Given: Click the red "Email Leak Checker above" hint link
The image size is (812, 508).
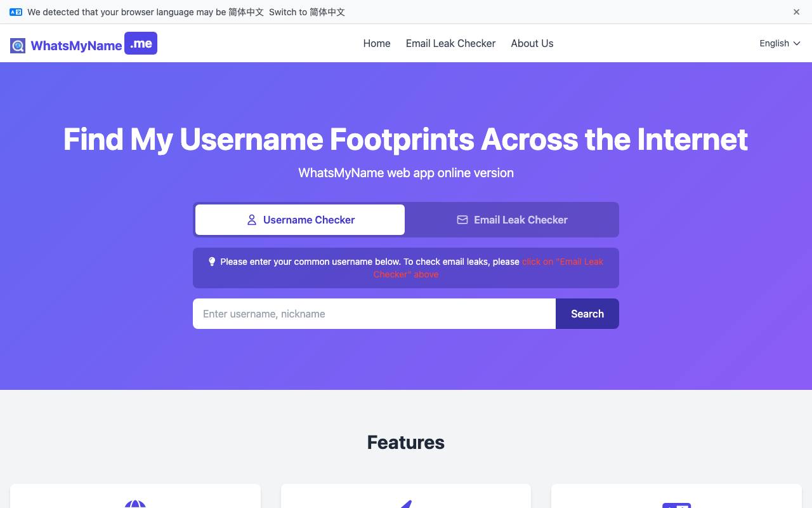Looking at the screenshot, I should (488, 268).
